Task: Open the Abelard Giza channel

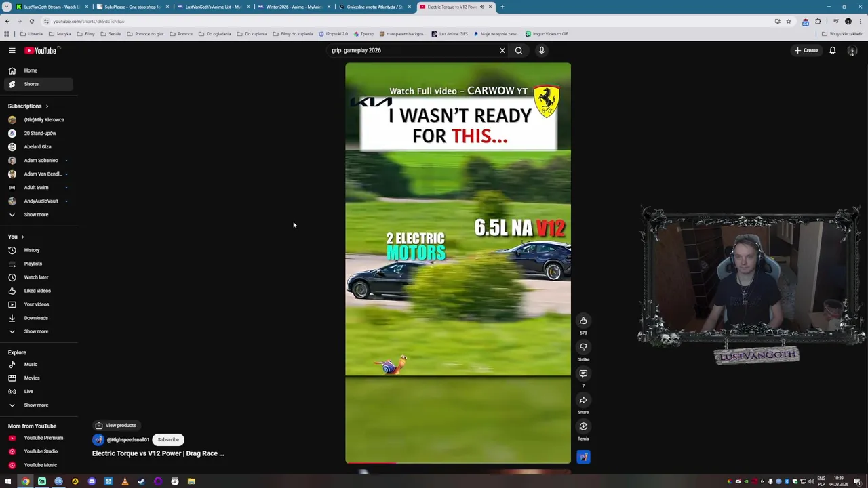Action: [37, 146]
